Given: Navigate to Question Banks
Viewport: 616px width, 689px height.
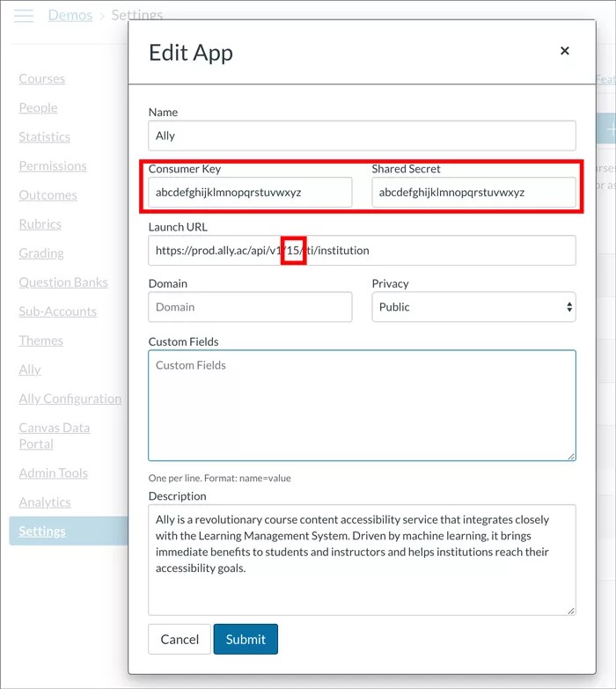Looking at the screenshot, I should [63, 282].
